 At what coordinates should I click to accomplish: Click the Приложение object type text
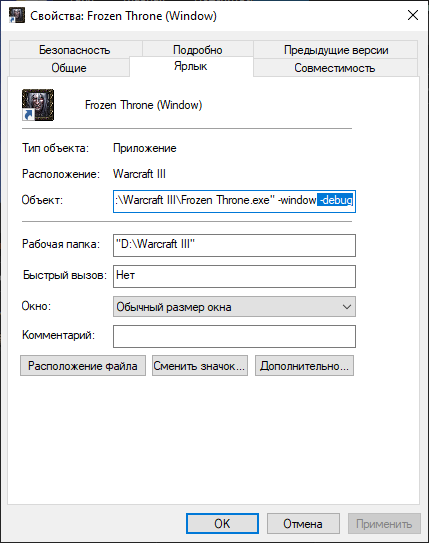coord(145,148)
